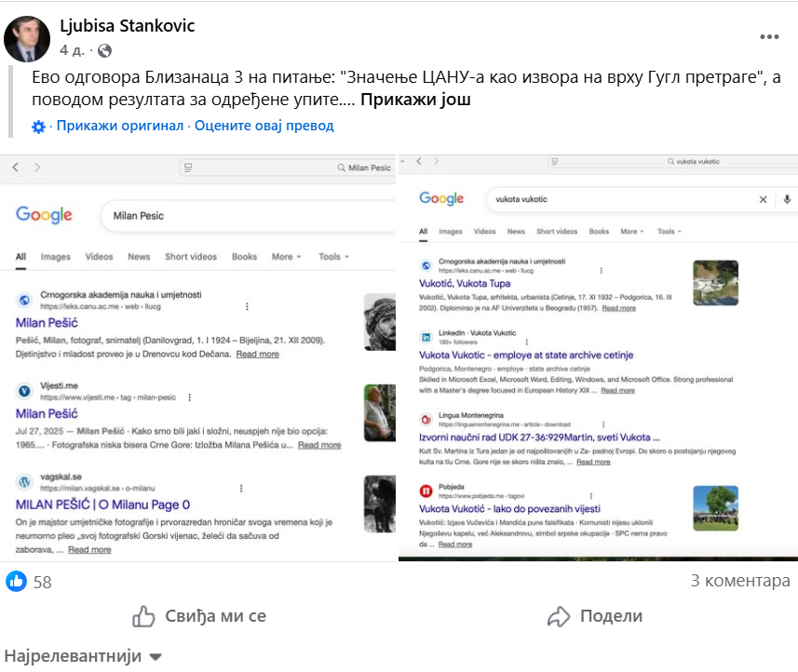Image resolution: width=798 pixels, height=672 pixels.
Task: Switch to the News search tab
Action: (138, 257)
